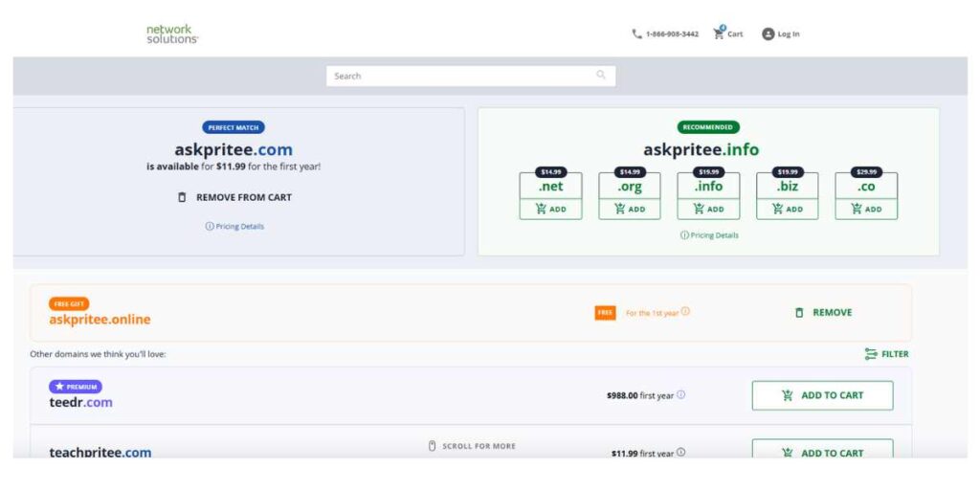
Task: Add the .co extension to cart
Action: (x=866, y=210)
